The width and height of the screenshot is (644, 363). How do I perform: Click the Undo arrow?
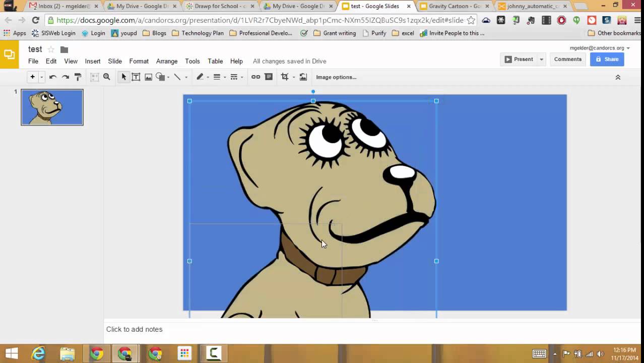pyautogui.click(x=52, y=77)
